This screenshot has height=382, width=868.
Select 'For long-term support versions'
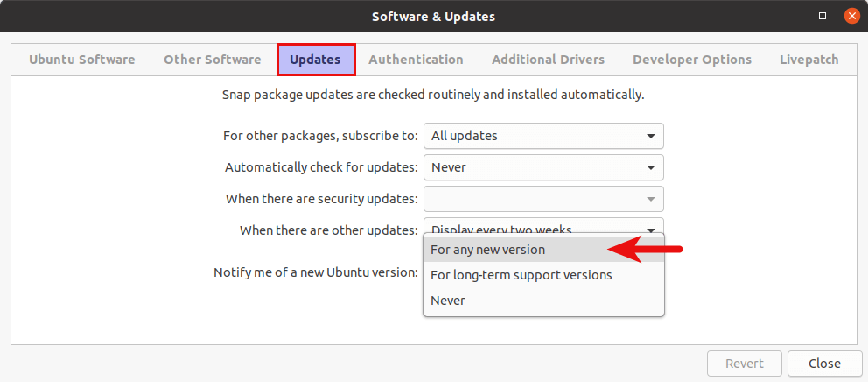(521, 275)
